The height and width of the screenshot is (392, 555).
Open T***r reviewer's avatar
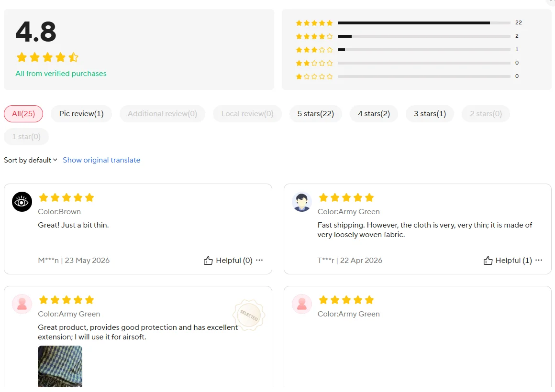tap(301, 202)
